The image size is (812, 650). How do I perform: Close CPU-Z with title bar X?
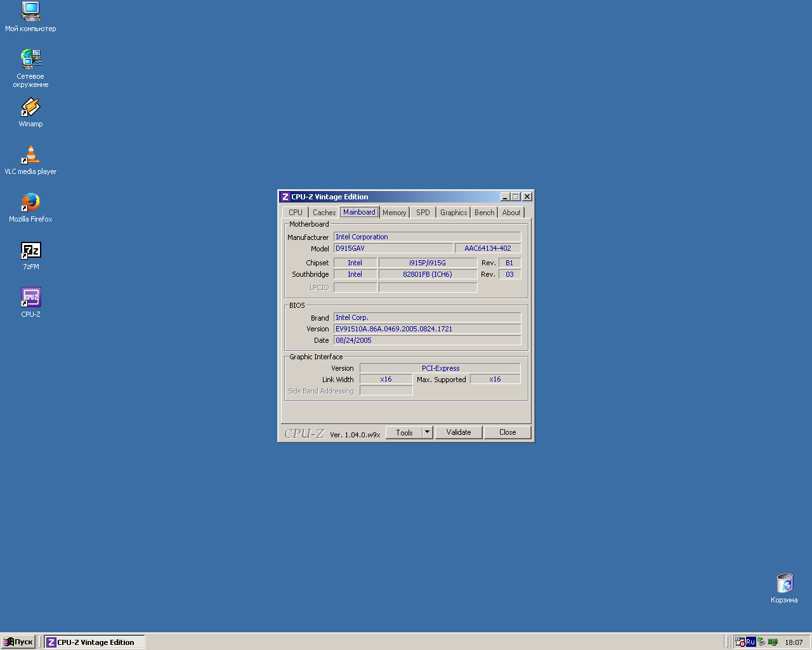pos(527,197)
